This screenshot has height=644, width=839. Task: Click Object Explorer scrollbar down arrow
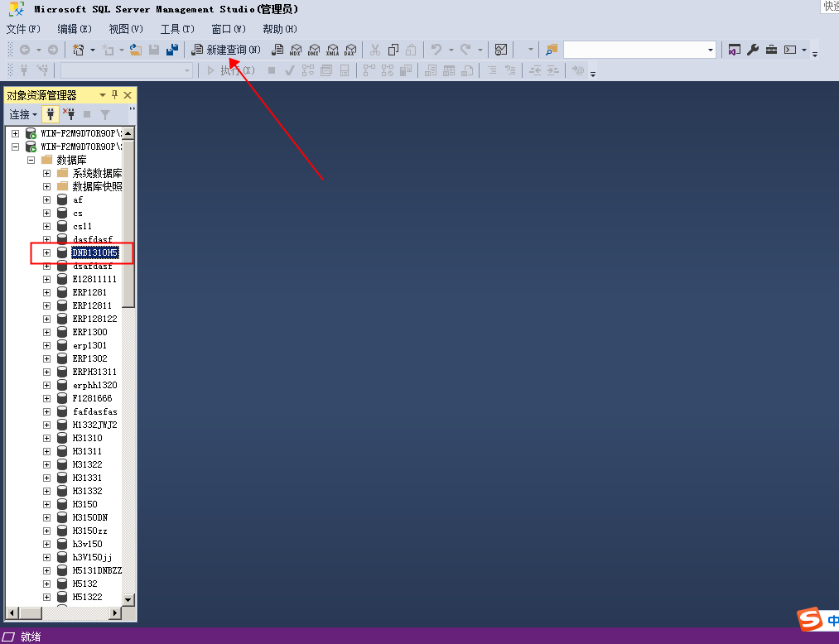[128, 599]
